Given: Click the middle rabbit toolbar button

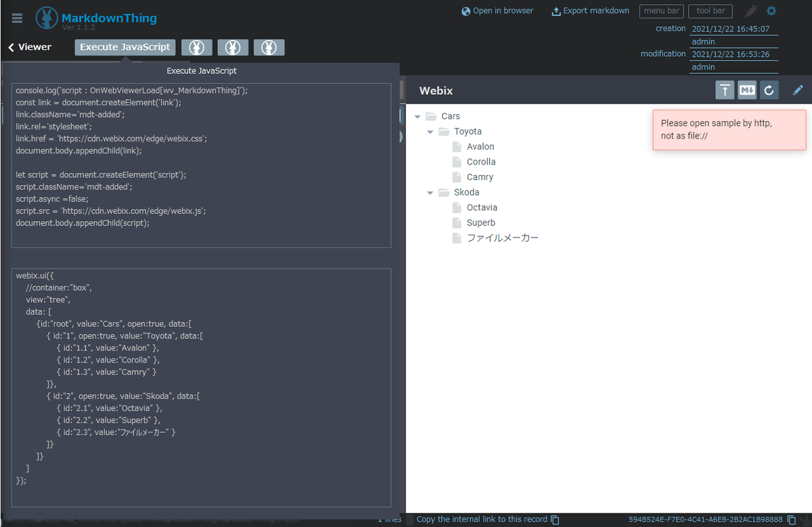Looking at the screenshot, I should tap(233, 47).
